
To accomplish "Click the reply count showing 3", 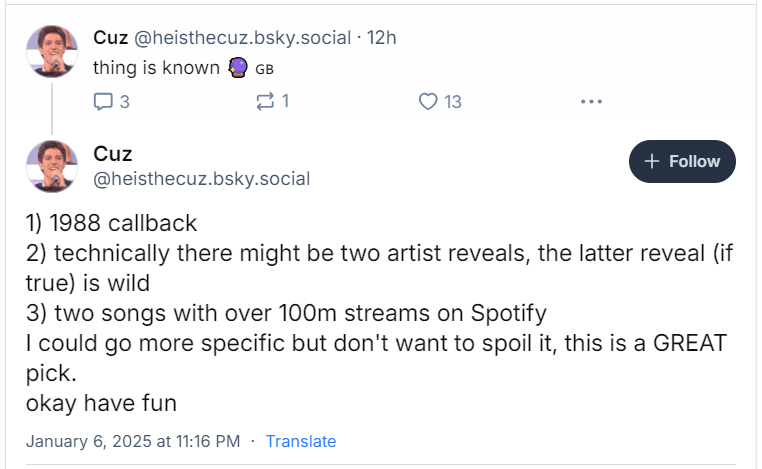I will coord(124,101).
